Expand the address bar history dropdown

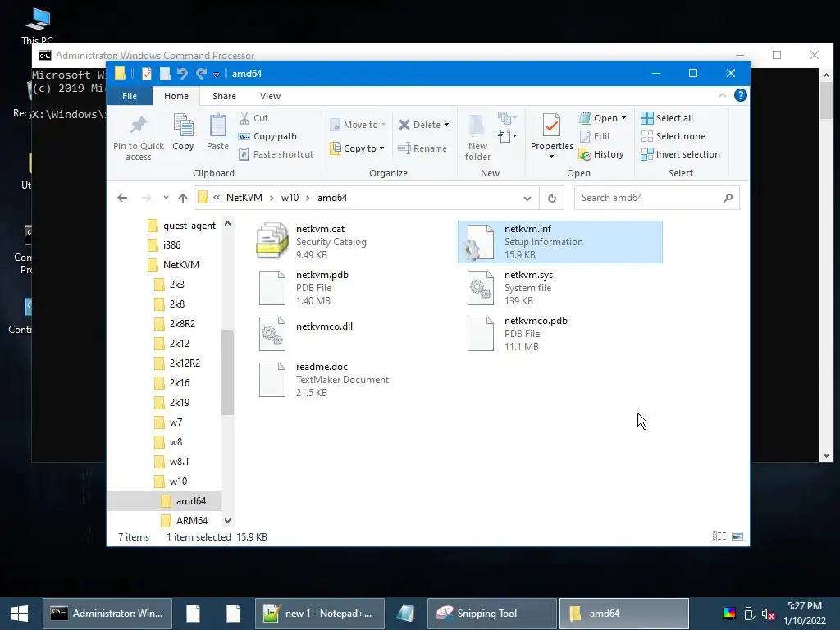pos(527,199)
